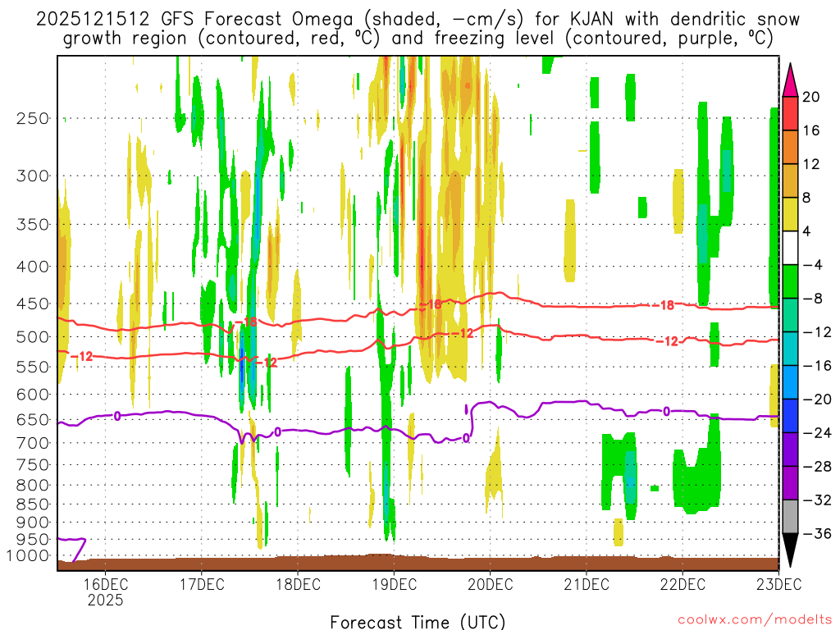The width and height of the screenshot is (840, 630).
Task: Click the chart title line starting with 2025121512
Action: pyautogui.click(x=418, y=20)
